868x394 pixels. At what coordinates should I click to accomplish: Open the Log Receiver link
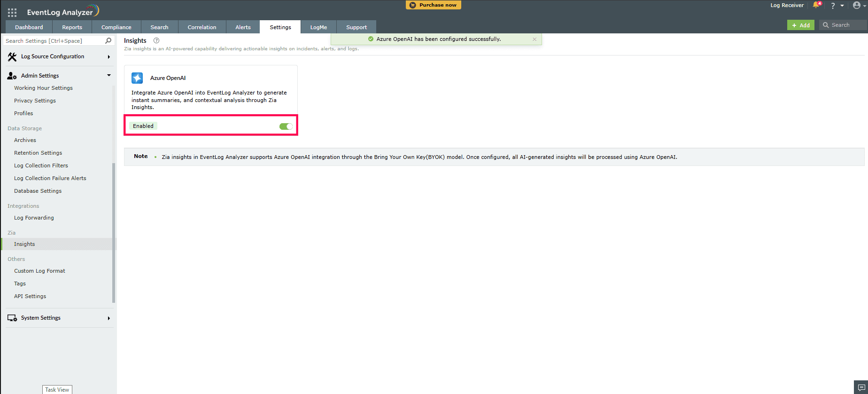pos(787,5)
